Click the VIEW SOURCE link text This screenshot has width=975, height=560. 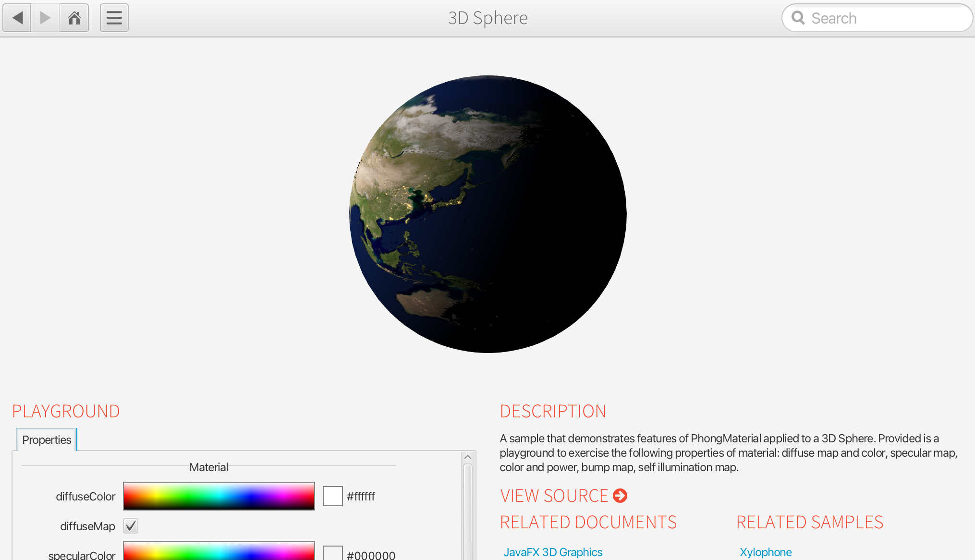pos(554,496)
